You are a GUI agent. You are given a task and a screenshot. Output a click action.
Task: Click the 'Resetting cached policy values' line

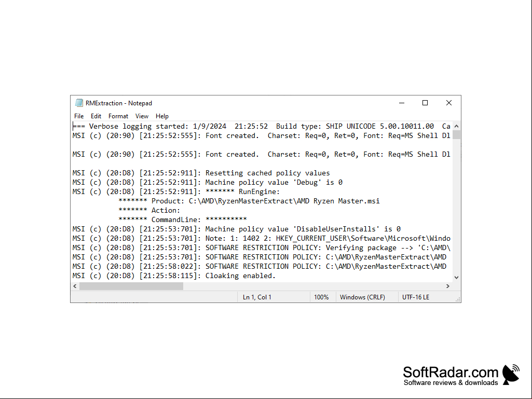(x=201, y=173)
